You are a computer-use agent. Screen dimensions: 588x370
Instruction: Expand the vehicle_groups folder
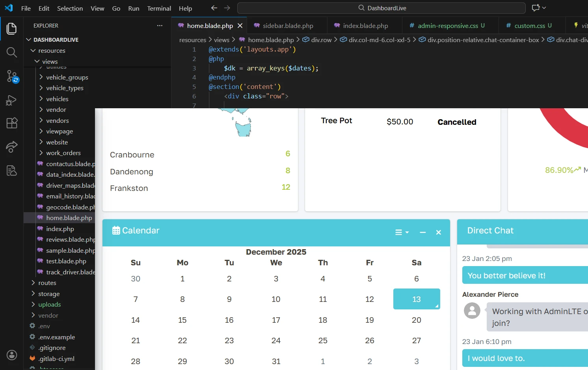pos(67,77)
